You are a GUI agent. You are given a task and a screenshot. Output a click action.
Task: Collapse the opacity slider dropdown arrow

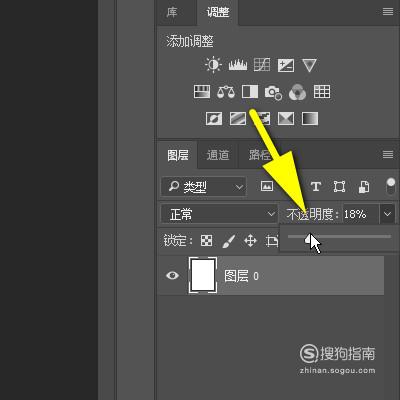[x=387, y=214]
